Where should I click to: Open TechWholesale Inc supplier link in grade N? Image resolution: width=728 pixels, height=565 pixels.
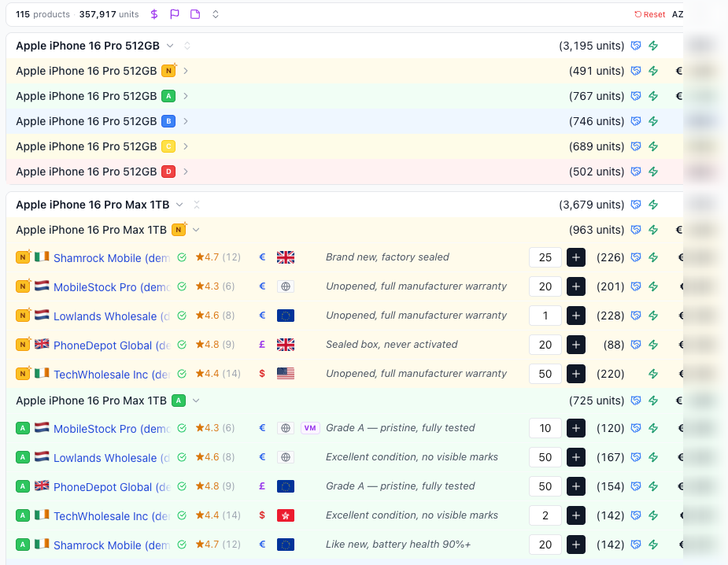click(112, 375)
